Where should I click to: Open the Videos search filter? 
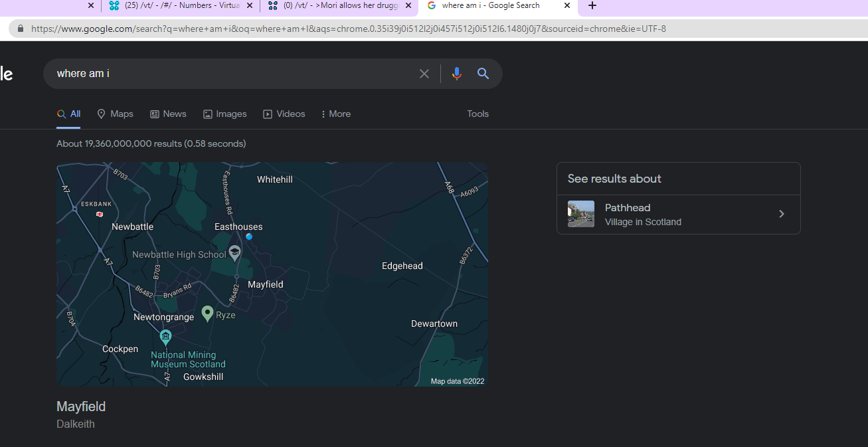[284, 114]
